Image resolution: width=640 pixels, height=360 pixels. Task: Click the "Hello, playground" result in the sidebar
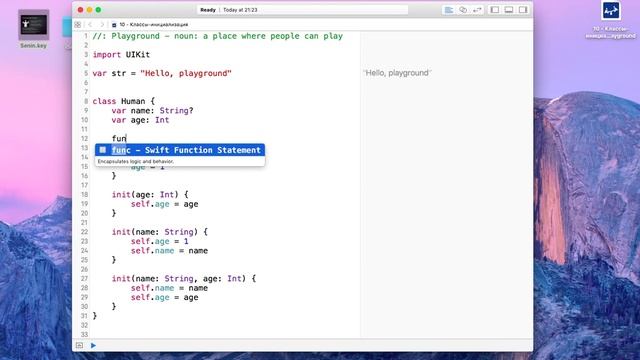pyautogui.click(x=397, y=73)
